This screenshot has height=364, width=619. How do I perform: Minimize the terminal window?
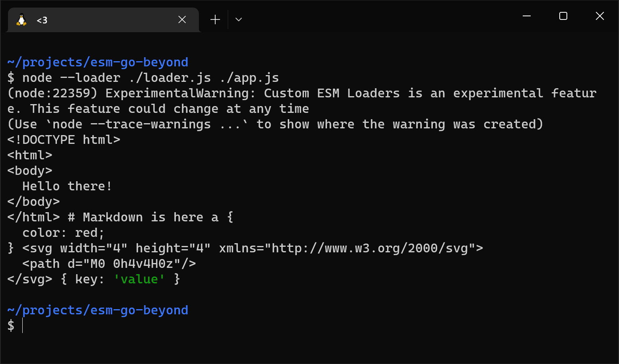(x=527, y=16)
